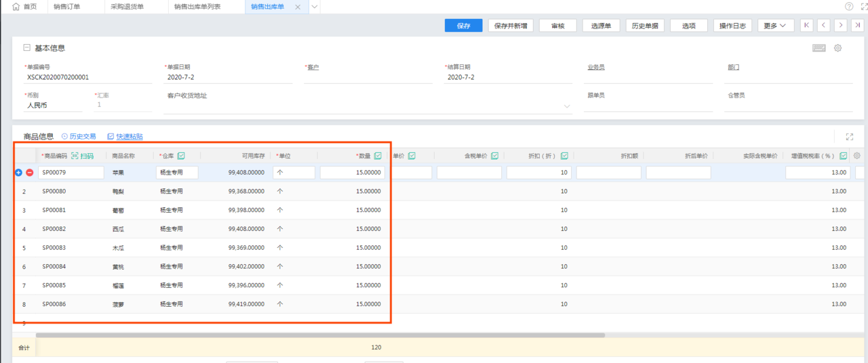
Task: Toggle the 数量 column batch-fill checkbox
Action: click(x=378, y=156)
